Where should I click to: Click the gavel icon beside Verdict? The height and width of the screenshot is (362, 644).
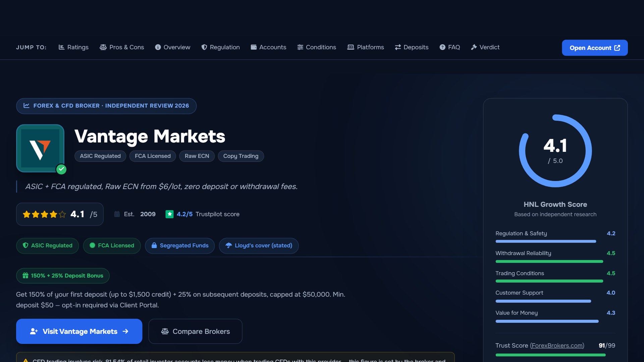[x=474, y=47]
